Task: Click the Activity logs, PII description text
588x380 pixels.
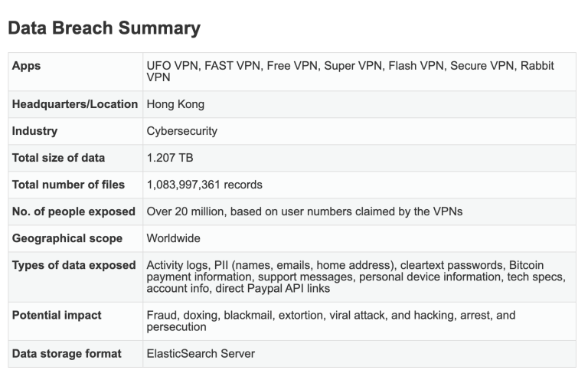Action: coord(356,277)
